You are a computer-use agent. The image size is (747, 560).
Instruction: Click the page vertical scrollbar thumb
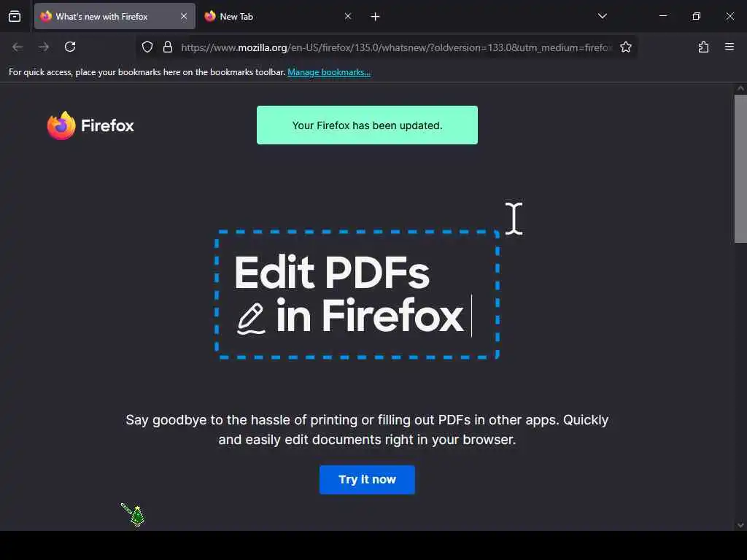(740, 169)
